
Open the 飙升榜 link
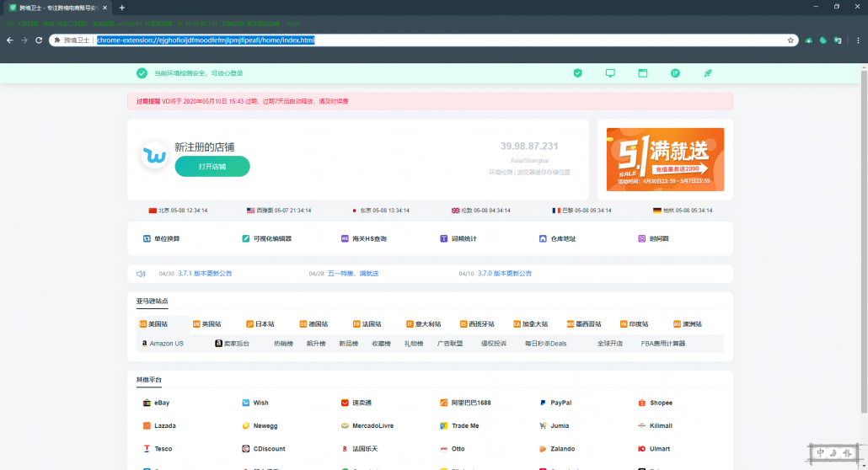316,343
